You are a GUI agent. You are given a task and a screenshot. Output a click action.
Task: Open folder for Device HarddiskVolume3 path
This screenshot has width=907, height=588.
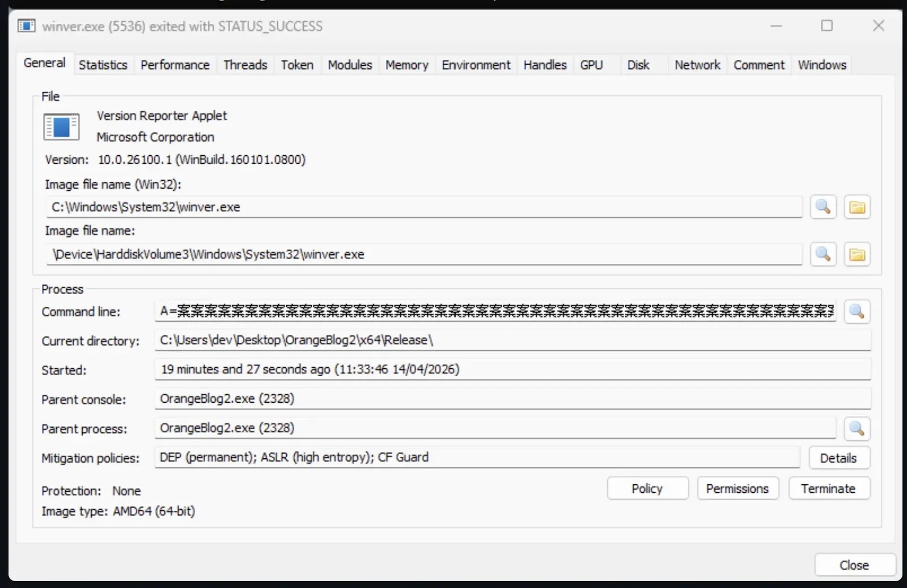click(x=857, y=254)
